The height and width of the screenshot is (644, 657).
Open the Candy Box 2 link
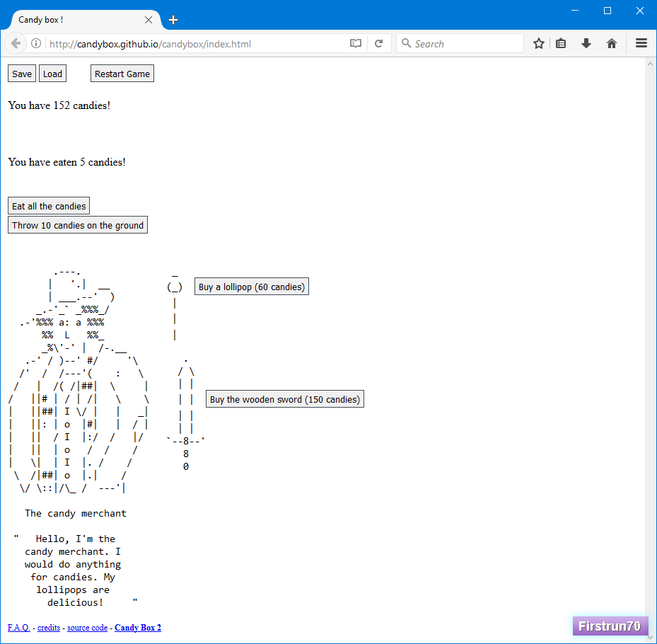tap(138, 628)
